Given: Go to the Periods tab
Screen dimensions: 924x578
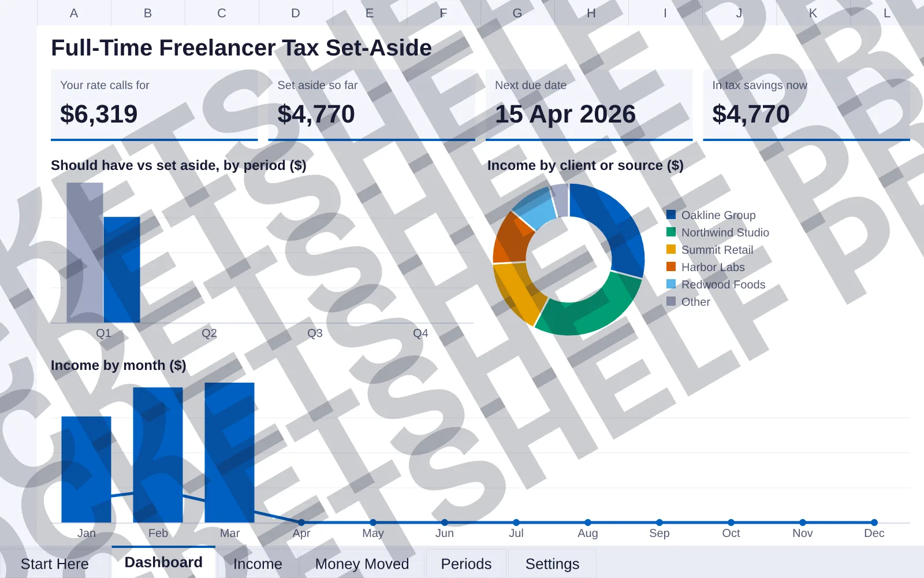Looking at the screenshot, I should (466, 564).
